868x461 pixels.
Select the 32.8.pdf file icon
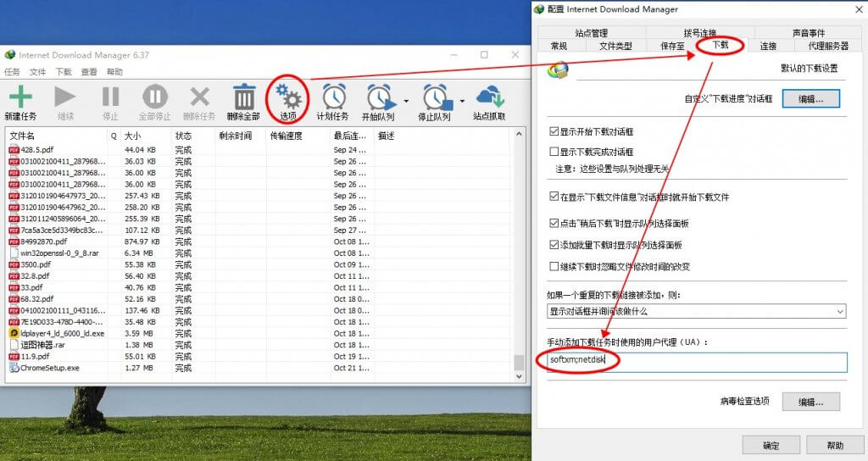pyautogui.click(x=14, y=275)
